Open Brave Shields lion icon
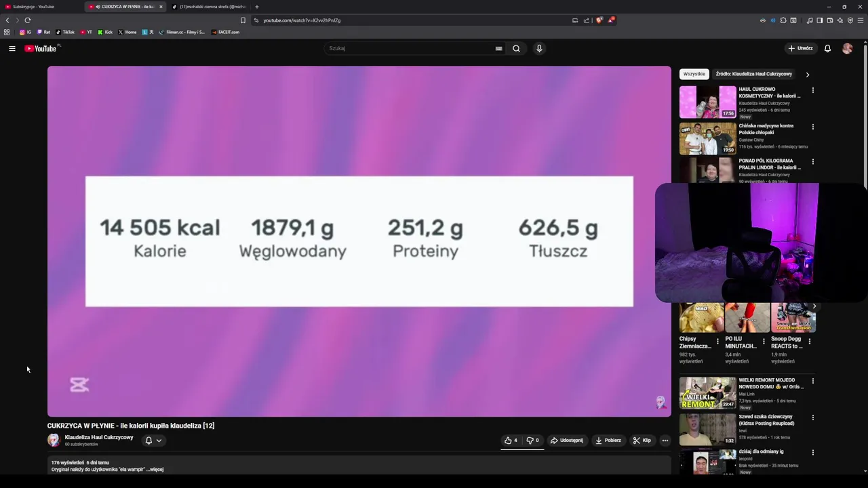Screen dimensions: 868x488 pos(599,20)
